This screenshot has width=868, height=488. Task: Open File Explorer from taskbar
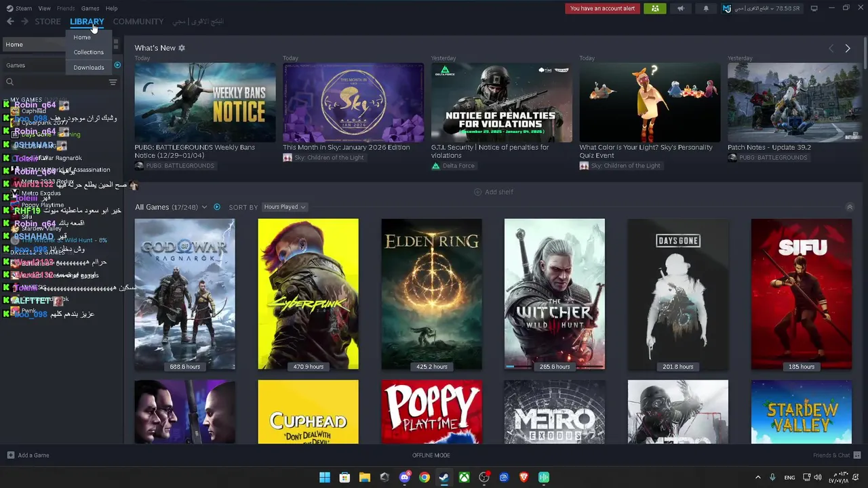pos(364,477)
